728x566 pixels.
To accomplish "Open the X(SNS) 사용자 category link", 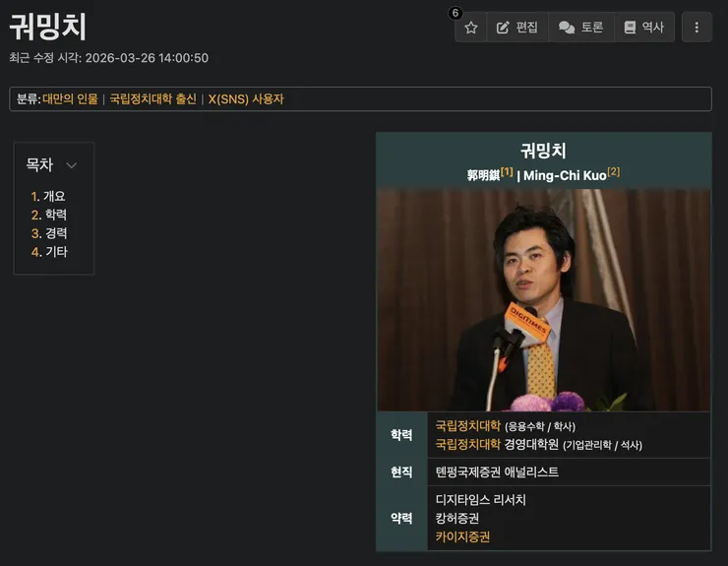I will tap(246, 99).
